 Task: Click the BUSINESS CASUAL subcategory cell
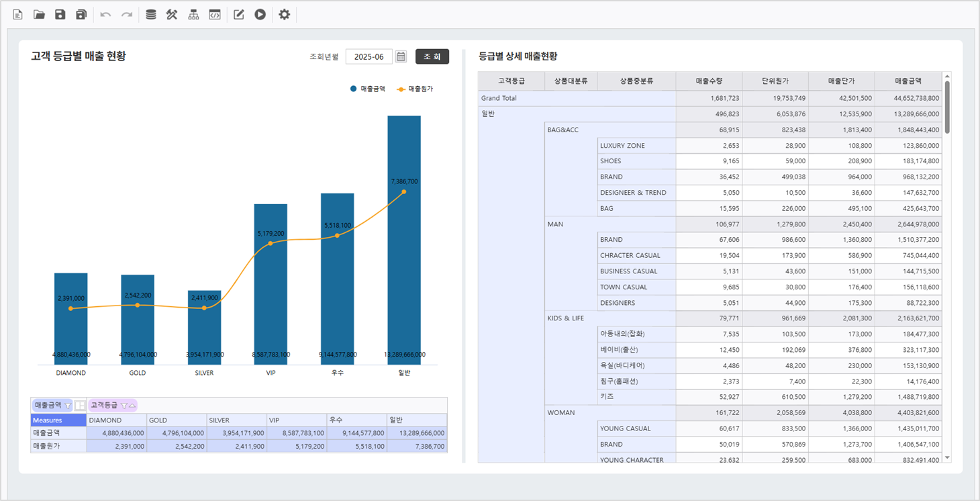[636, 271]
